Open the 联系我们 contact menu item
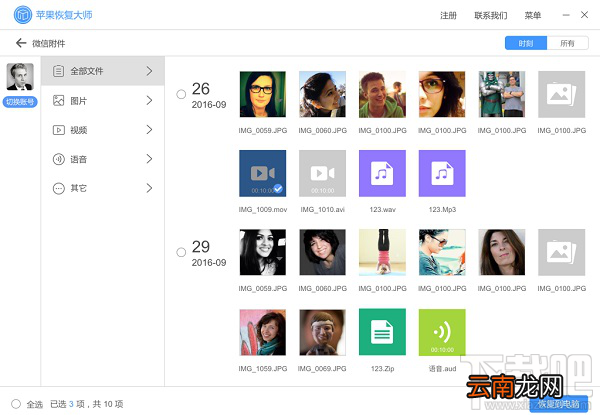600x415 pixels. click(x=491, y=15)
